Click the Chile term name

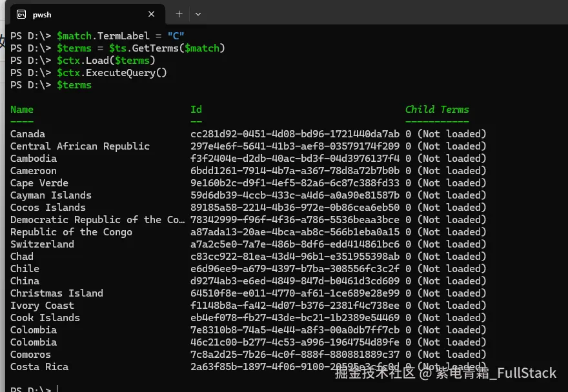25,269
